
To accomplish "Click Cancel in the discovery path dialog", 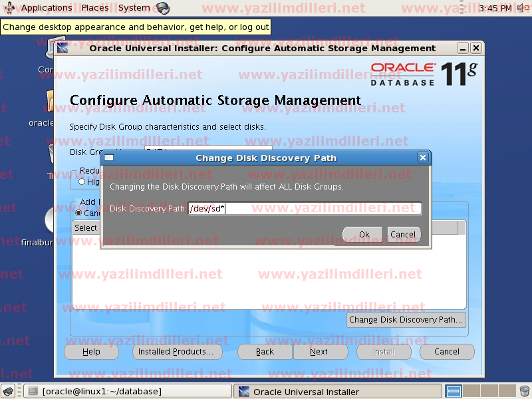I will click(403, 234).
